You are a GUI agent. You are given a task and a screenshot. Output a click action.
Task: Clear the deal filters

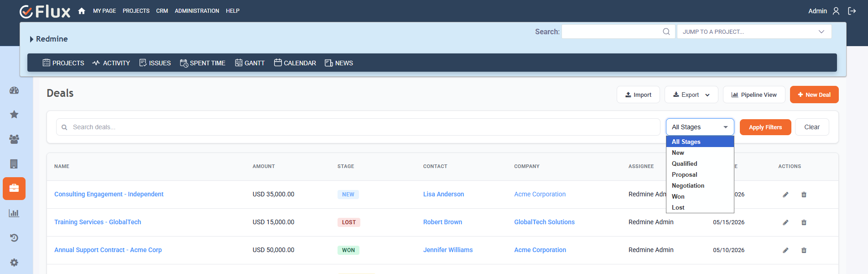coord(812,127)
